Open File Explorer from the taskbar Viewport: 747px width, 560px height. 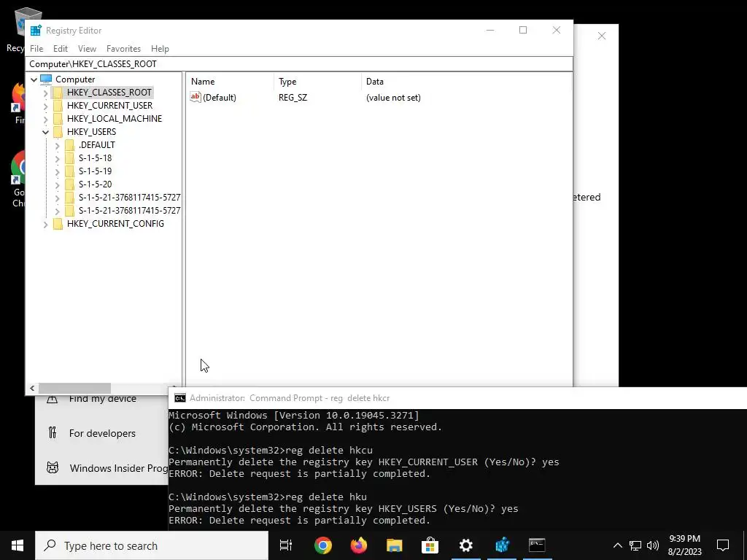pyautogui.click(x=394, y=545)
